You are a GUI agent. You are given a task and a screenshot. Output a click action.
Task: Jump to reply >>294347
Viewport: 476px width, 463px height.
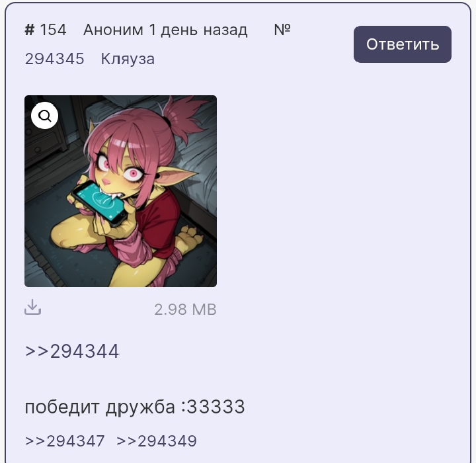point(65,441)
